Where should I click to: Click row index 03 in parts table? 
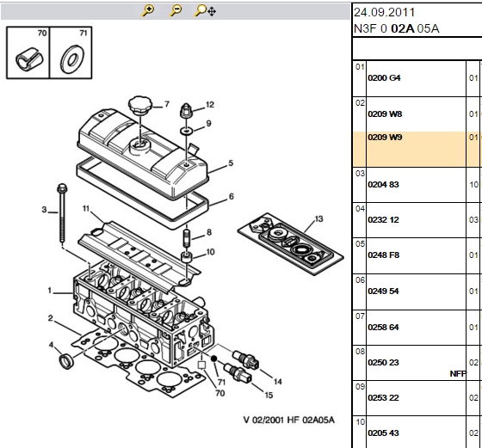click(x=360, y=174)
